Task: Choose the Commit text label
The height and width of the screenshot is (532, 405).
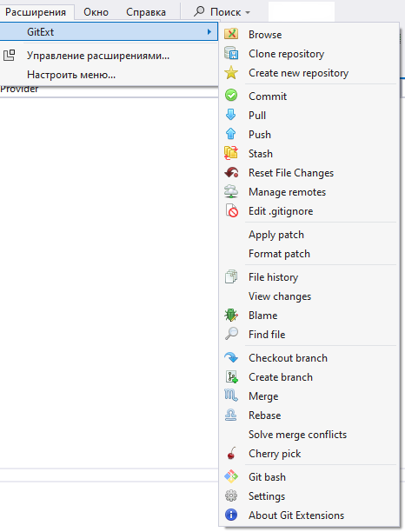Action: click(268, 96)
